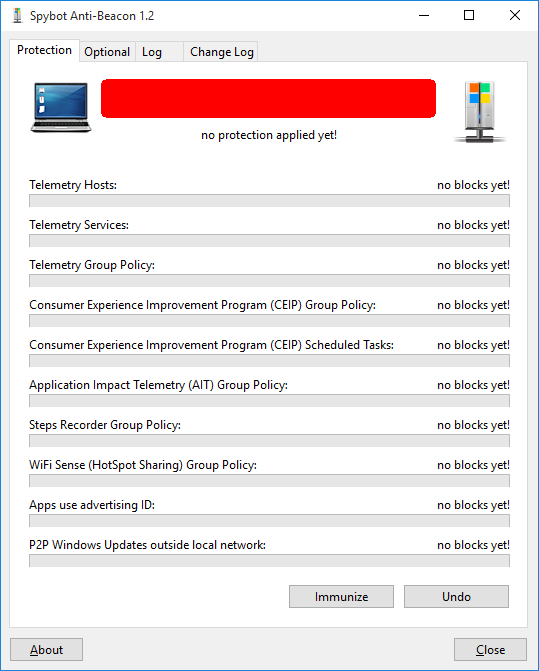The height and width of the screenshot is (671, 539).
Task: Click the Undo button
Action: pos(456,597)
